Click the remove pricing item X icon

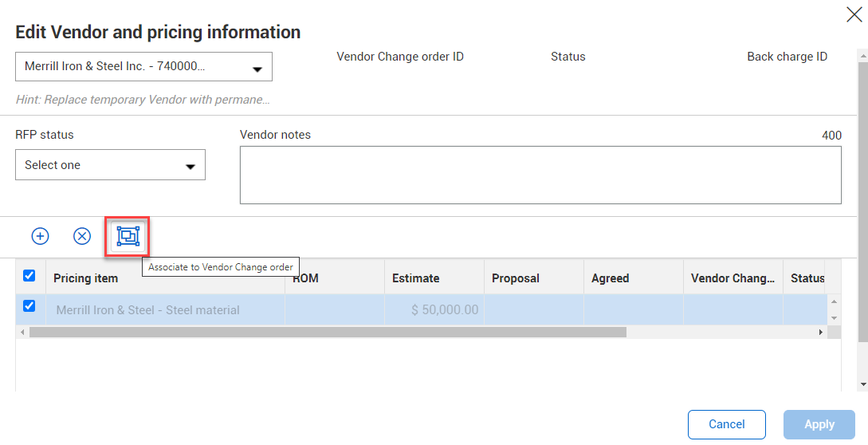[82, 236]
